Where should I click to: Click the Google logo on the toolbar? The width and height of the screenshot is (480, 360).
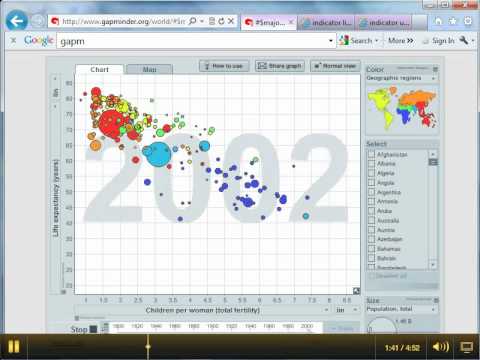tap(38, 41)
